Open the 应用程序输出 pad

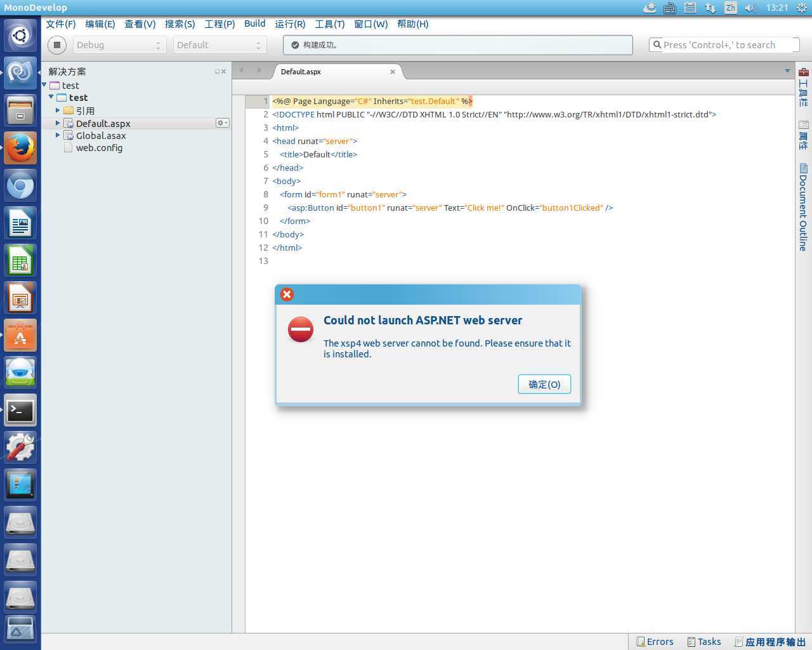coord(770,642)
